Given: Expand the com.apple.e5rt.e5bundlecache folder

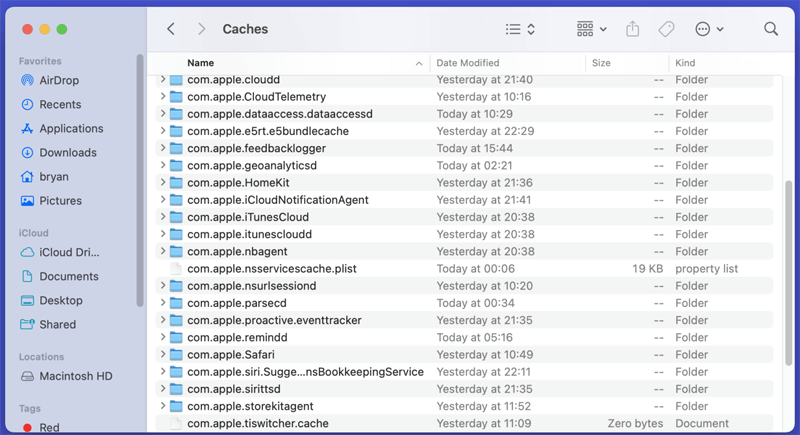Looking at the screenshot, I should point(163,131).
